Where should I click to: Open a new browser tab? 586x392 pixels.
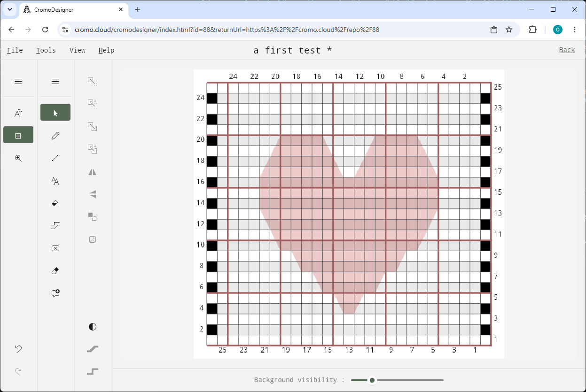point(138,9)
